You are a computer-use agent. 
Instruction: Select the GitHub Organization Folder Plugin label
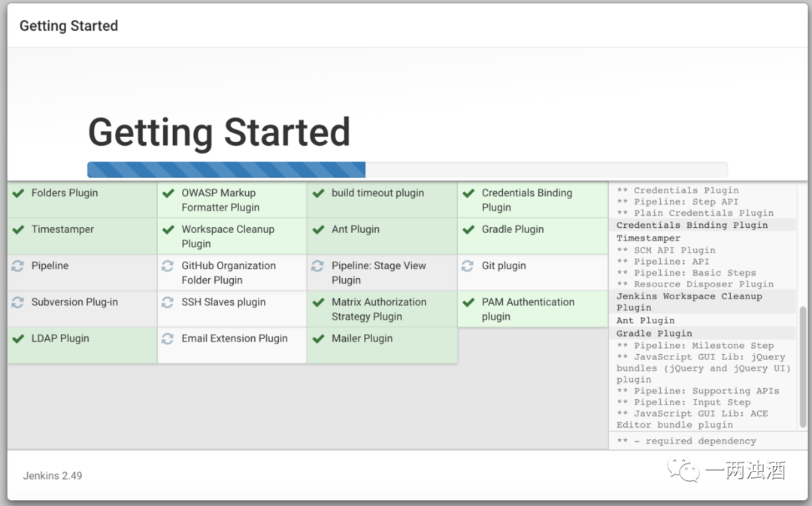[x=229, y=272]
